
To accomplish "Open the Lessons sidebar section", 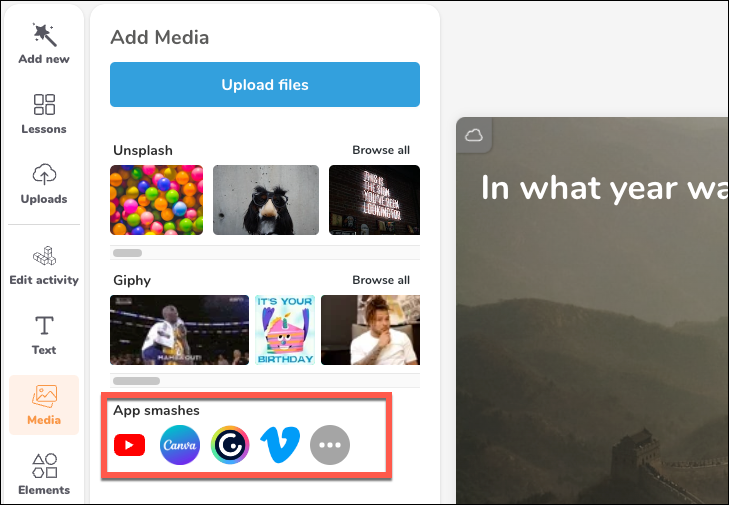I will [44, 114].
